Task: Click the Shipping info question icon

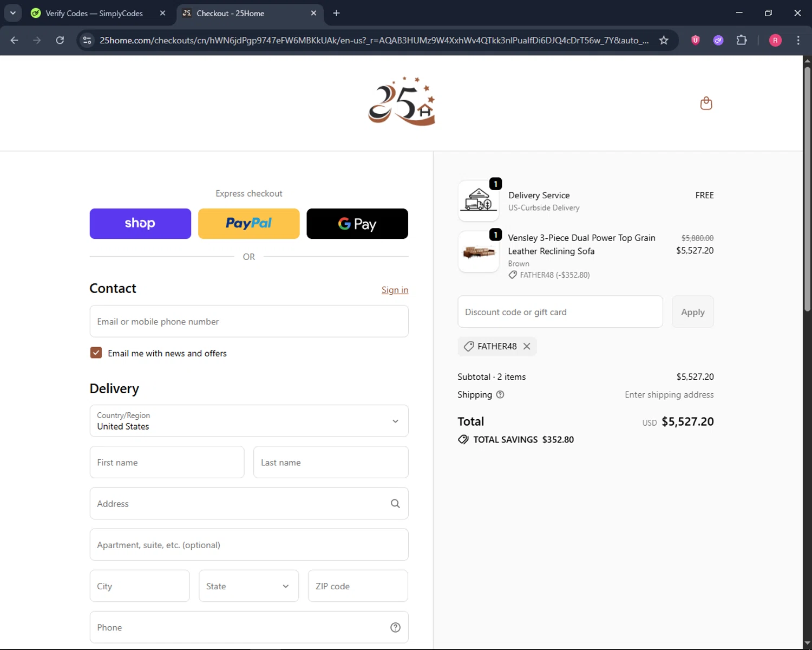Action: click(500, 394)
